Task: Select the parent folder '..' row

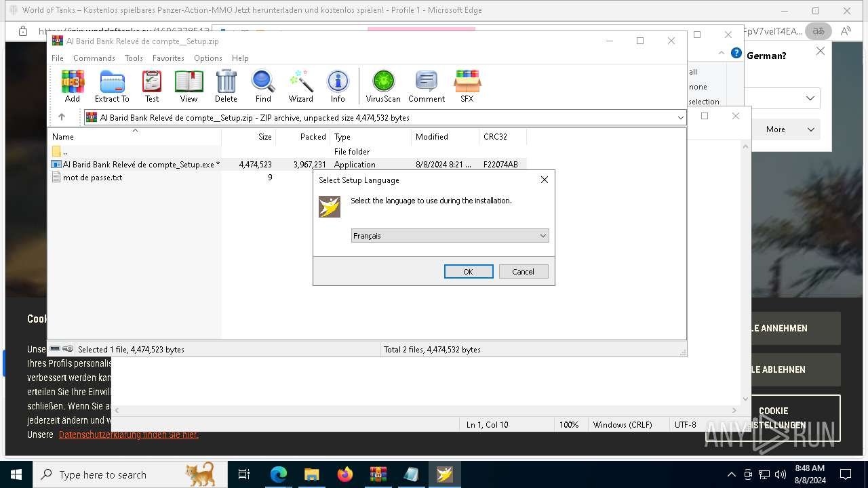Action: pyautogui.click(x=287, y=152)
